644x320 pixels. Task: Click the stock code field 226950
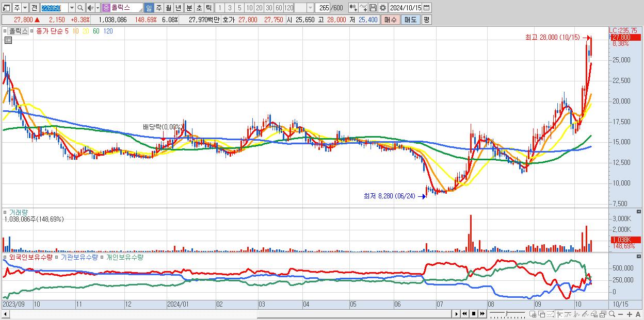coord(54,8)
